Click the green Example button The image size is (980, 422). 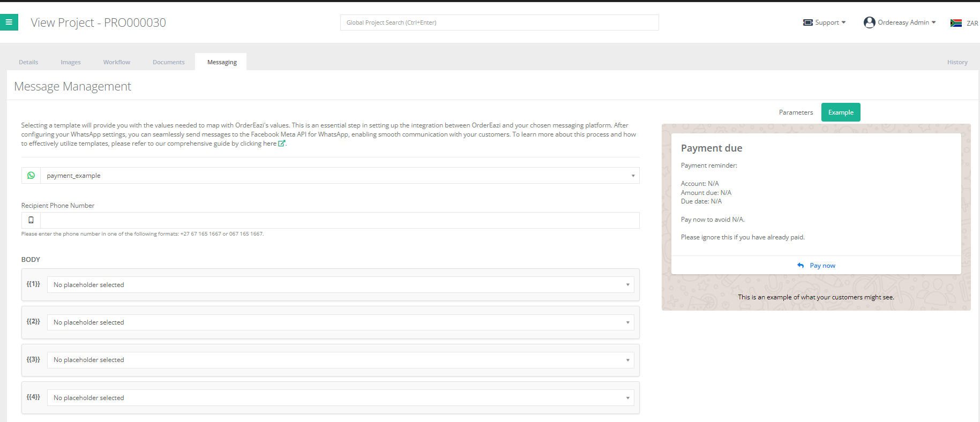click(841, 112)
